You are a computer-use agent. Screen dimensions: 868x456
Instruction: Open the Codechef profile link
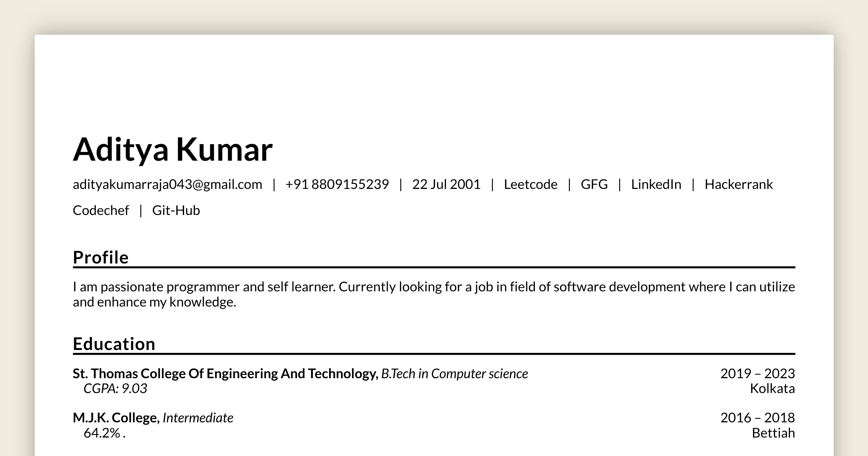(101, 211)
